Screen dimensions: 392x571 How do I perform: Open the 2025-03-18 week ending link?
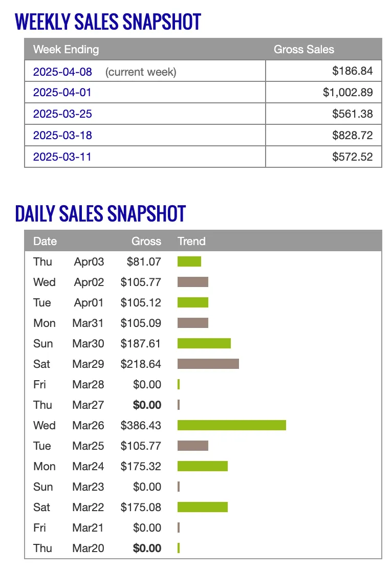pyautogui.click(x=62, y=135)
